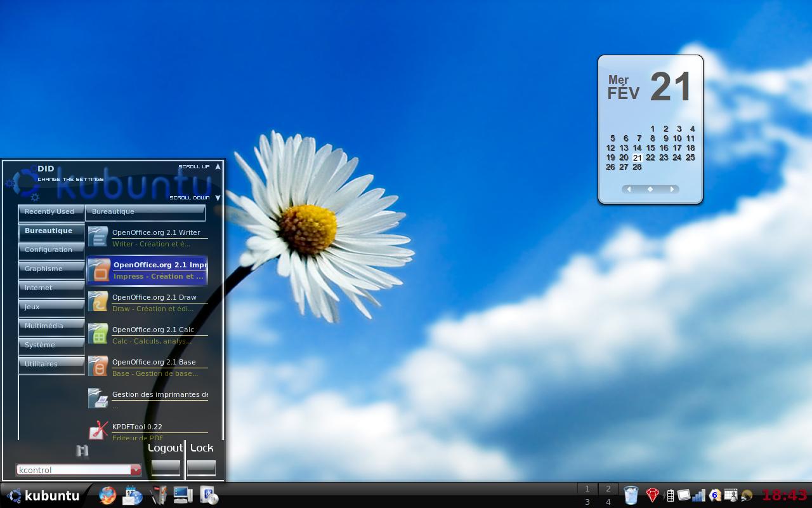Click the display tablet tray icon
This screenshot has width=812, height=508.
tap(683, 495)
